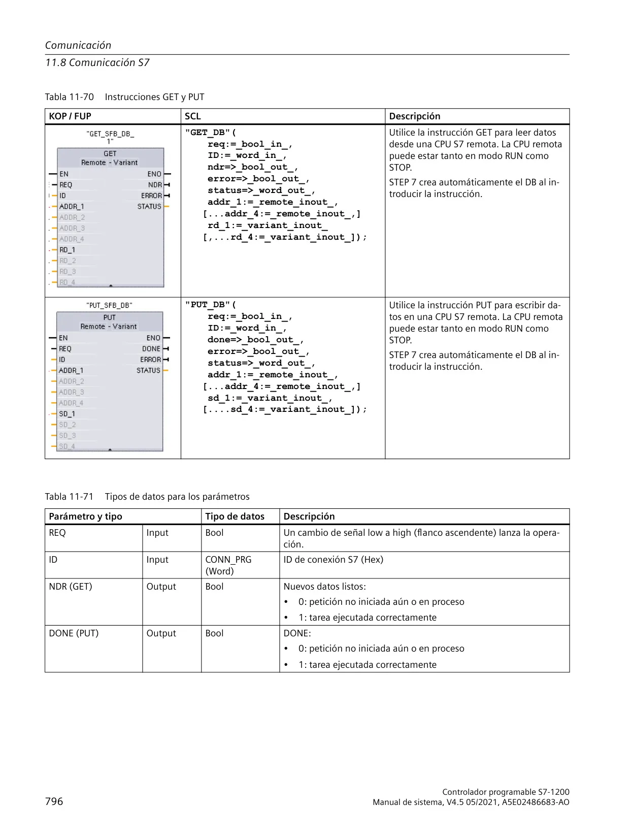The image size is (630, 840).
Task: Click the "PUT_SFB_DB" instance name label
Action: (110, 305)
